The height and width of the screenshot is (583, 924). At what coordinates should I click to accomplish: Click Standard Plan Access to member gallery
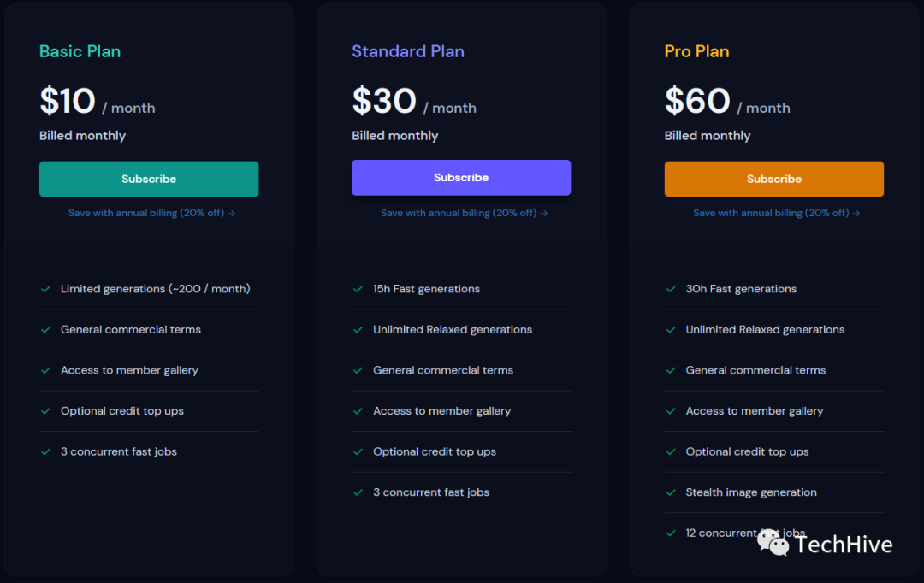pyautogui.click(x=441, y=411)
